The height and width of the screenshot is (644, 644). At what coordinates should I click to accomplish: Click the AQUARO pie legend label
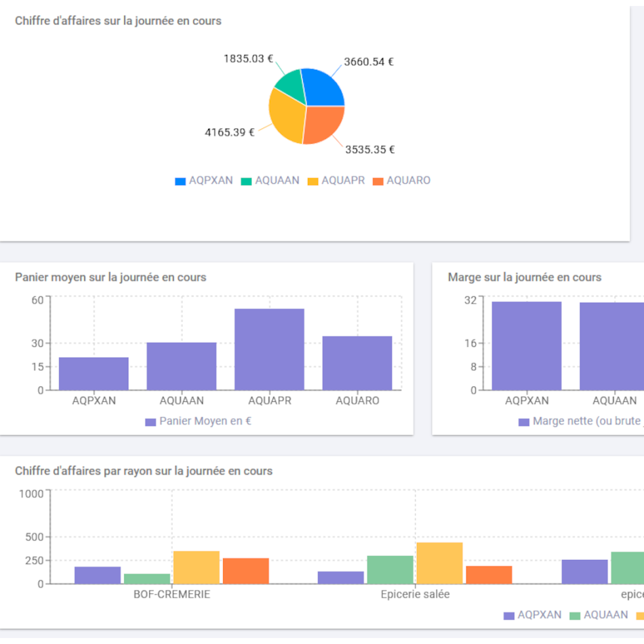(x=401, y=181)
